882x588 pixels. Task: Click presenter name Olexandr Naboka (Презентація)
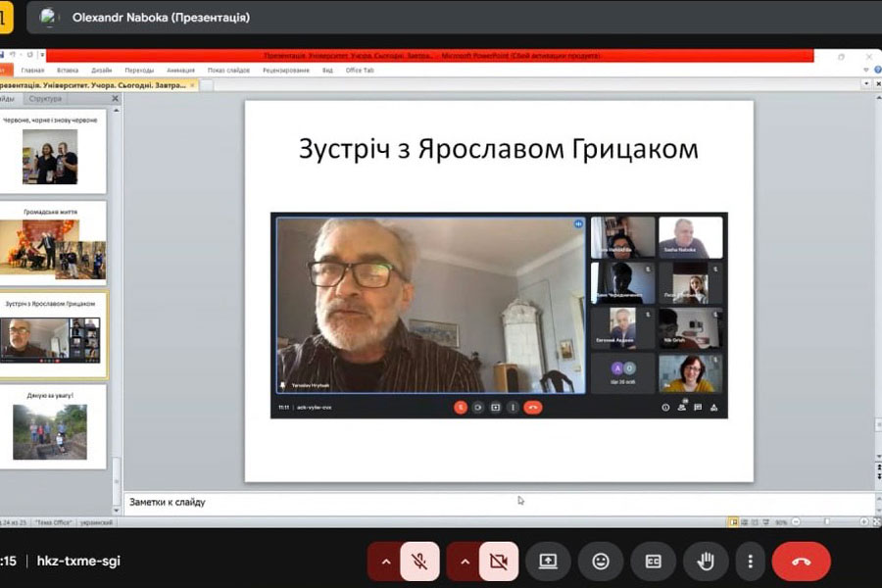pos(161,18)
